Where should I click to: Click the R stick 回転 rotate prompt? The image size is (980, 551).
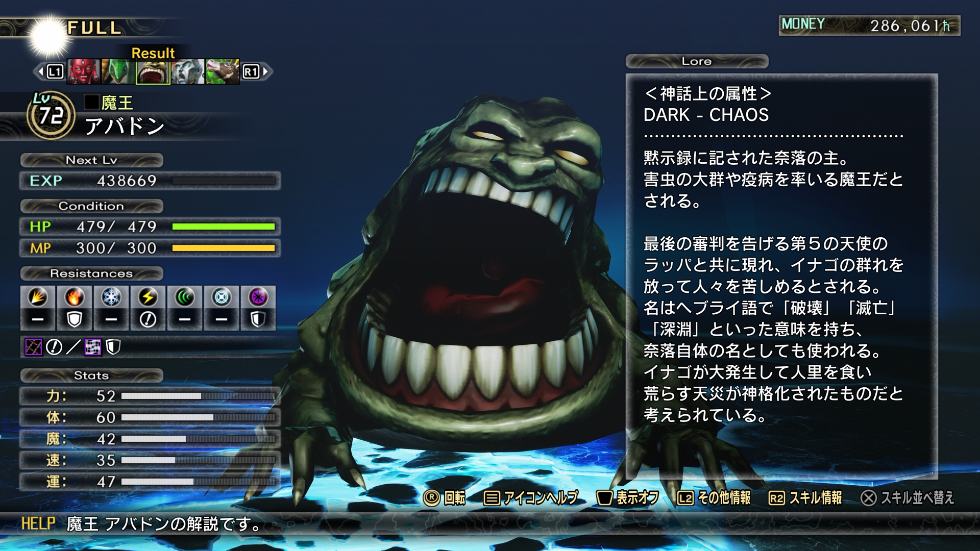(445, 497)
